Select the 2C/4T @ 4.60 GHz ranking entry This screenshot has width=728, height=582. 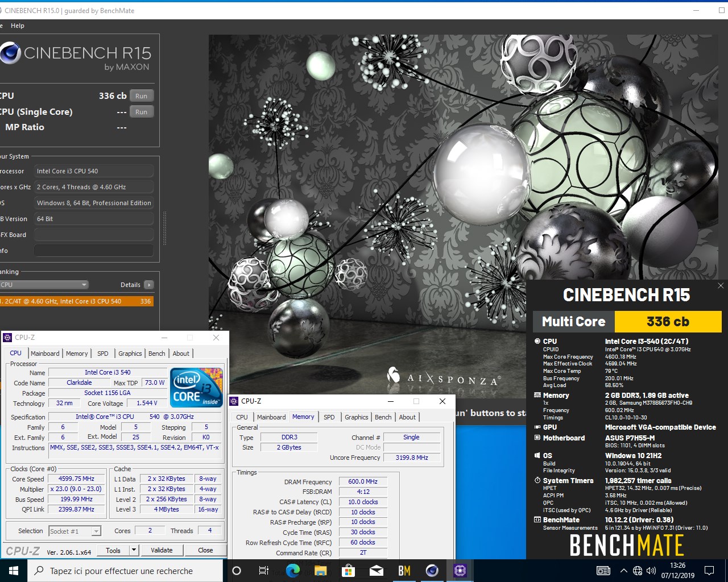point(77,301)
